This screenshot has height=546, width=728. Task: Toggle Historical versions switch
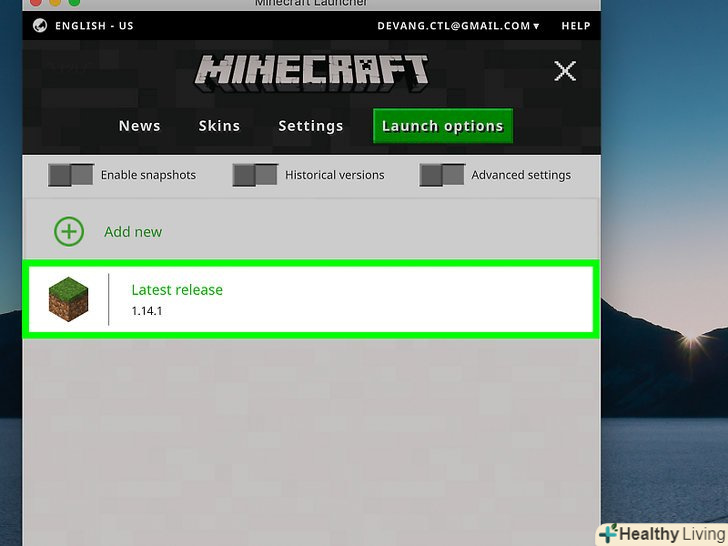[255, 175]
